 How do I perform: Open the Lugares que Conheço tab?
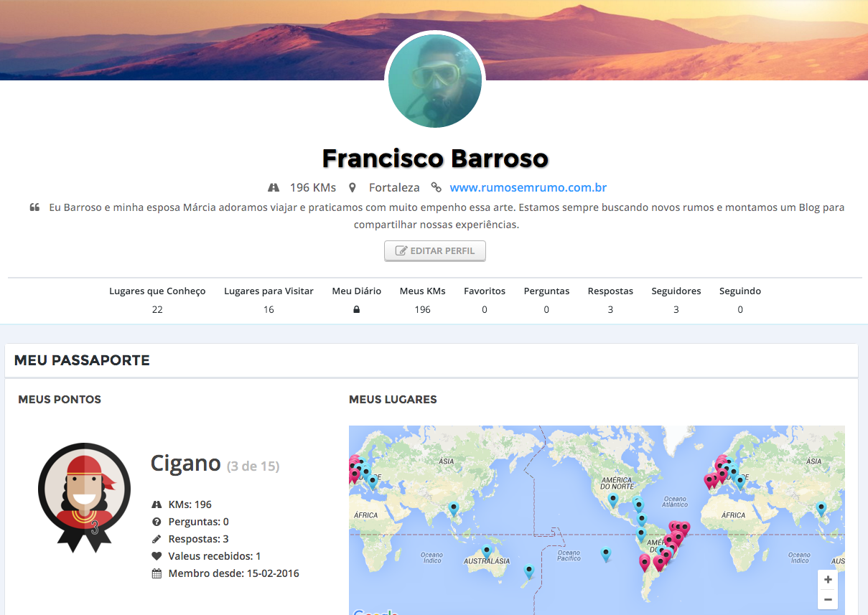[x=157, y=291]
